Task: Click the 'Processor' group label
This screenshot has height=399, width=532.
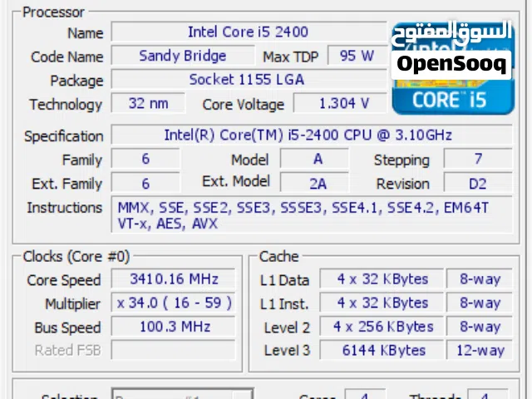Action: coord(53,12)
